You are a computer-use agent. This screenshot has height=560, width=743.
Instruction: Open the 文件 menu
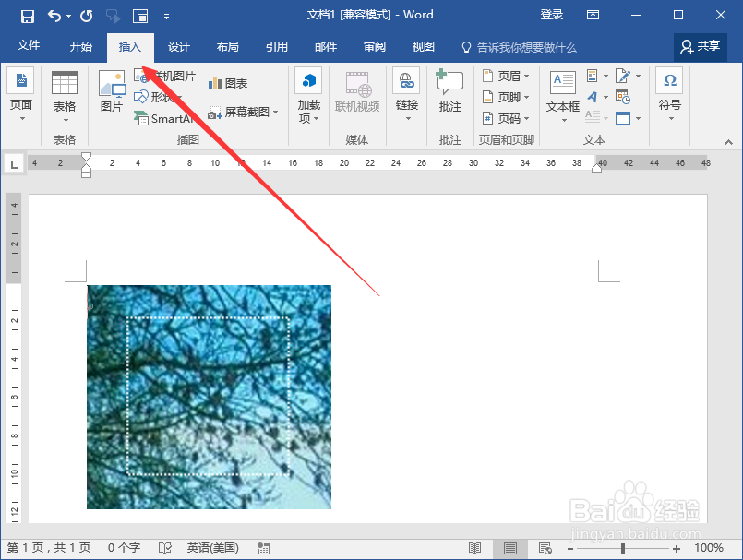coord(29,45)
